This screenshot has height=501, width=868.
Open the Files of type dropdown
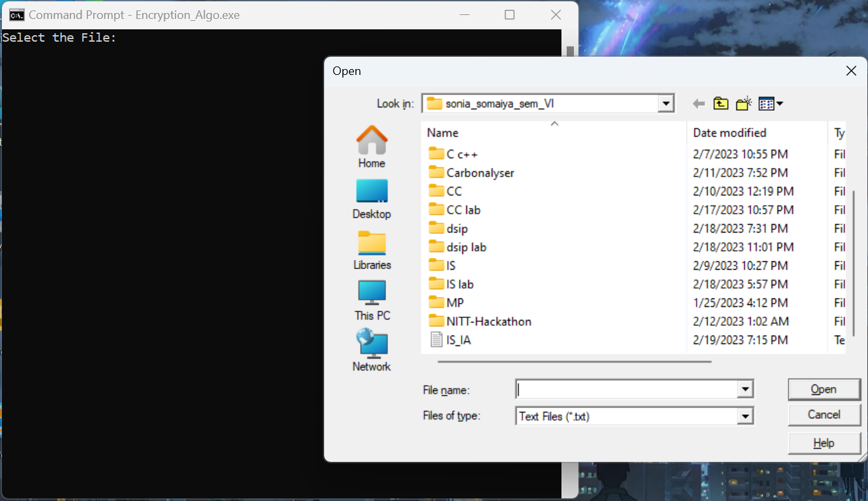(745, 416)
